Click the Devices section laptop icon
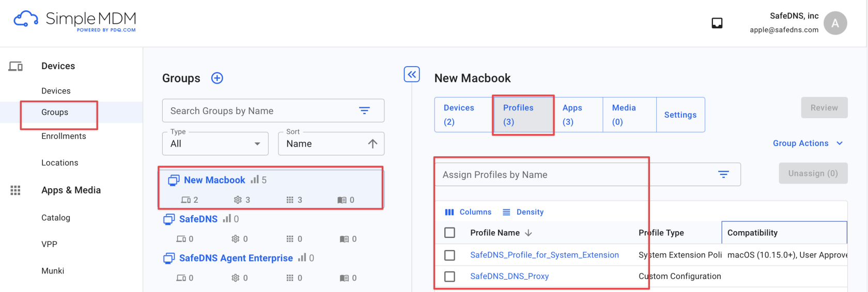The image size is (868, 292). coord(16,67)
